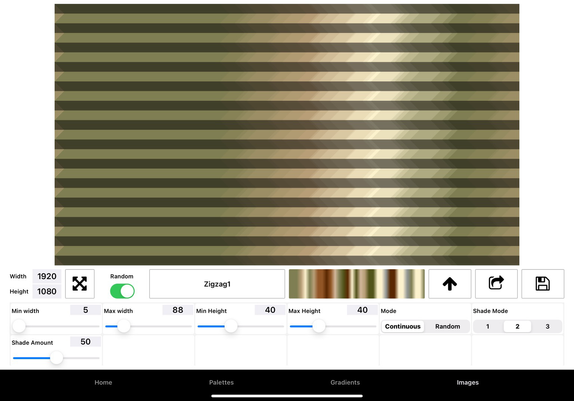
Task: Click the Min Height value field
Action: pos(270,310)
